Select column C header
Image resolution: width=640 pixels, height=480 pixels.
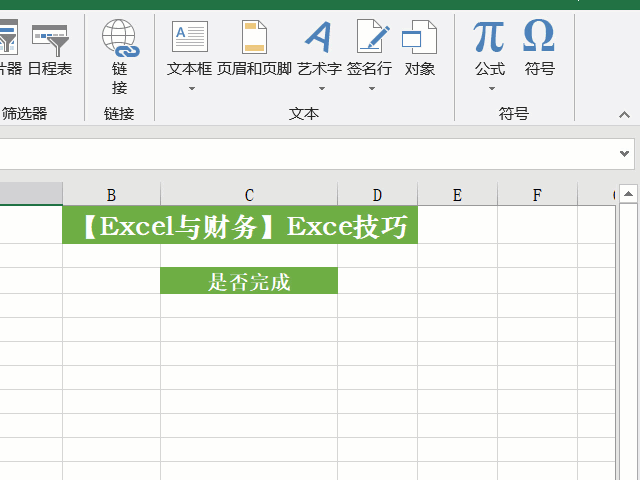click(249, 194)
